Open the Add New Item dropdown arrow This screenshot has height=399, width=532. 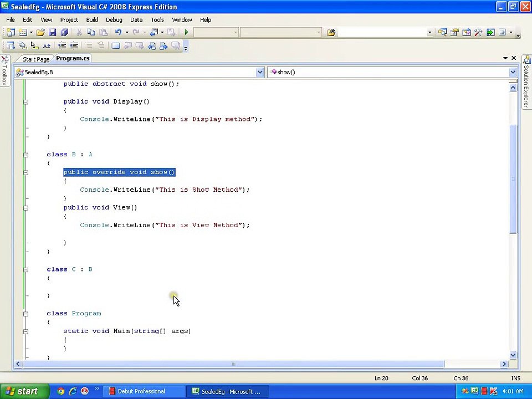coord(31,32)
